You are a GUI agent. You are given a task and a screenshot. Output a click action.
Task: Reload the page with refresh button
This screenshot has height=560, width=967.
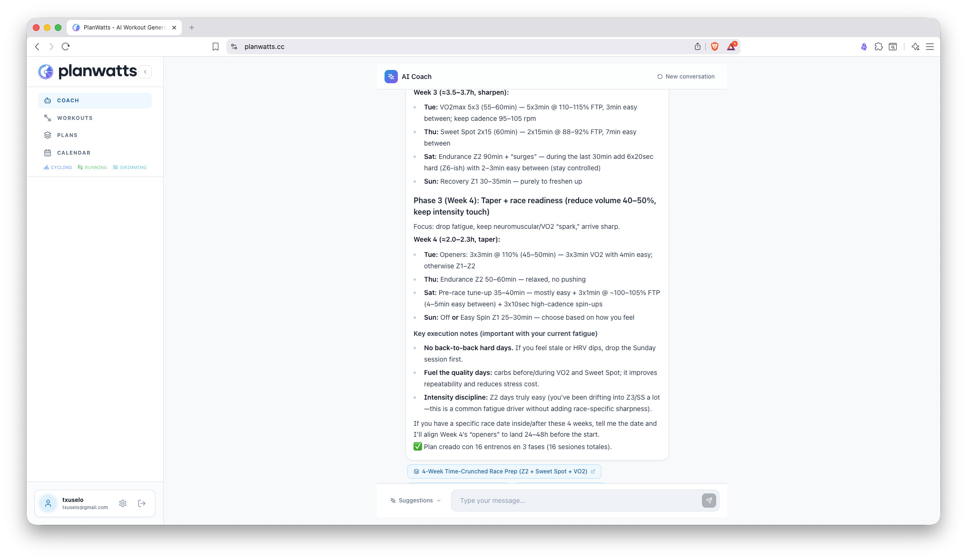[66, 47]
